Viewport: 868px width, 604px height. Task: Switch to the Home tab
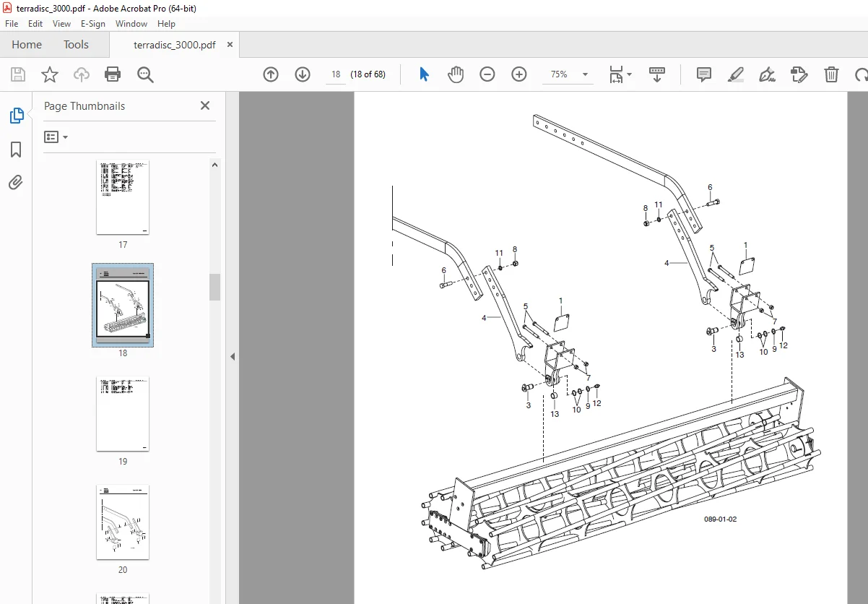point(27,45)
